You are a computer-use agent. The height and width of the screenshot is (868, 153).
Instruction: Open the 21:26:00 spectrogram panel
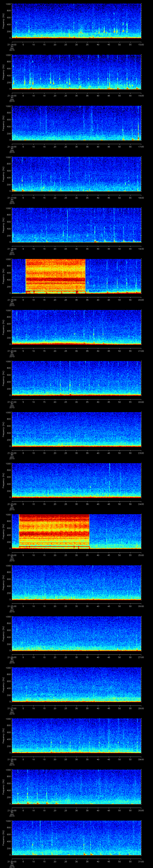76,633
